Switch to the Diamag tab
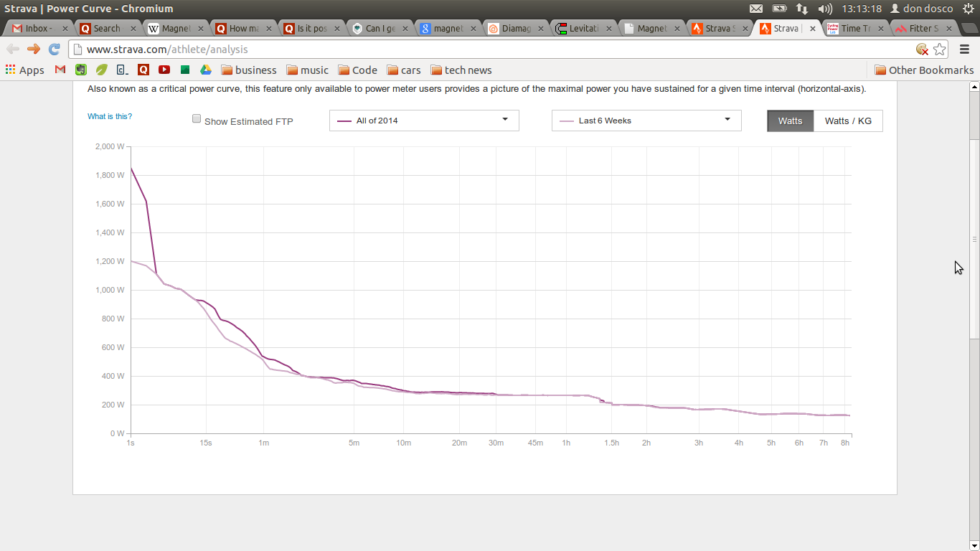 [515, 29]
